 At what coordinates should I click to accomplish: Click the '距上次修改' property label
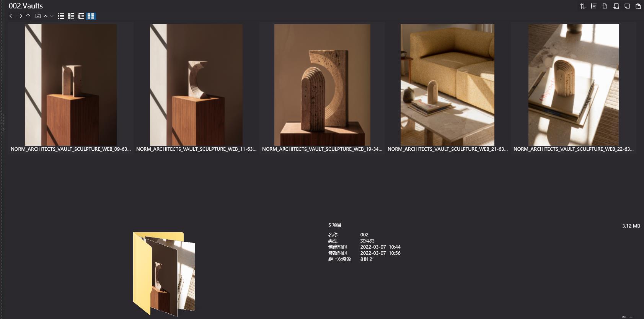tap(340, 259)
